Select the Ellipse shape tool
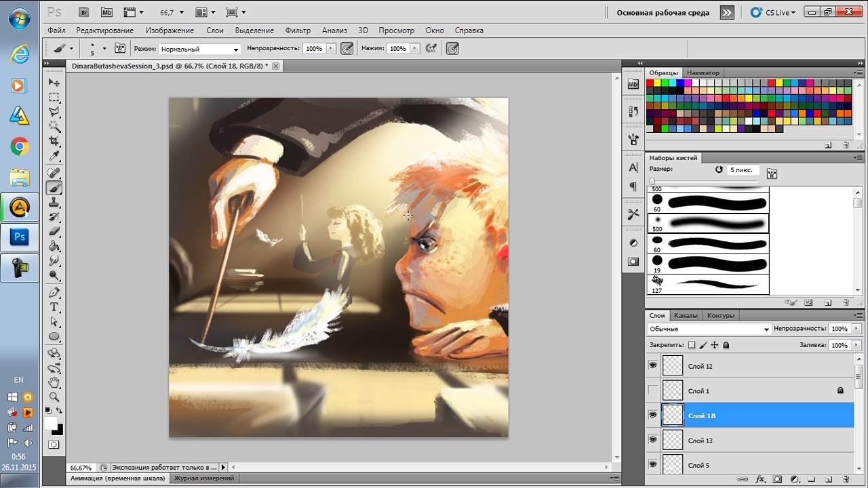Viewport: 868px width, 488px height. [54, 337]
